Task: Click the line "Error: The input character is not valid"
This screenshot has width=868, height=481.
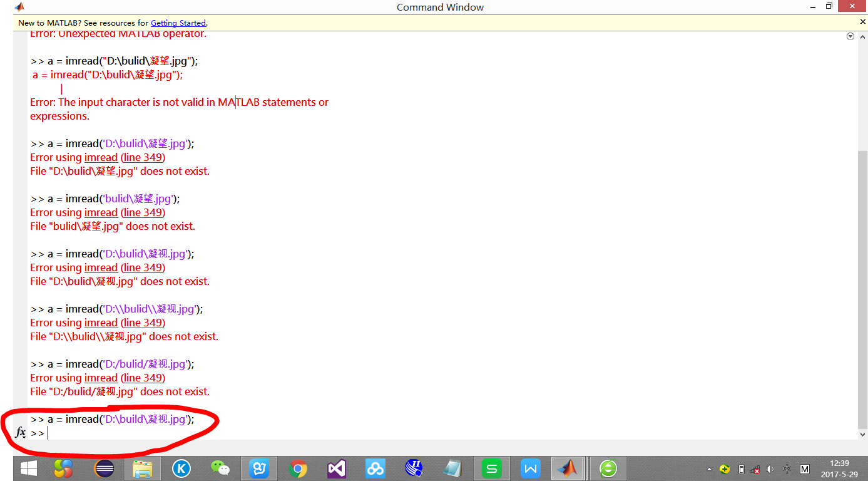Action: pos(179,102)
